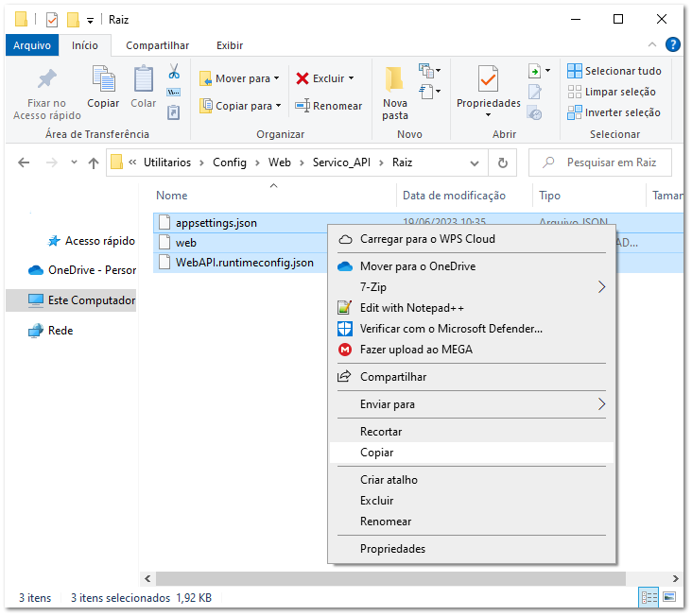
Task: Click the Nova pasta folder icon
Action: tap(395, 81)
